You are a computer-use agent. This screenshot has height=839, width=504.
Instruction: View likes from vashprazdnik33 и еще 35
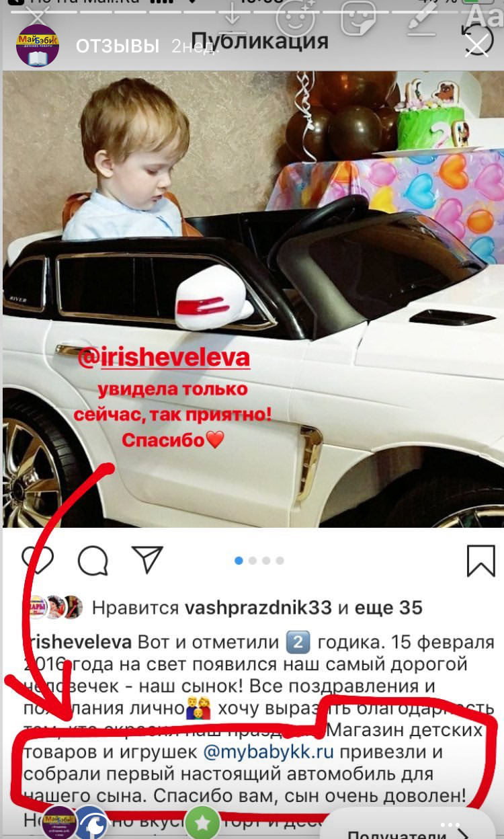click(x=257, y=608)
